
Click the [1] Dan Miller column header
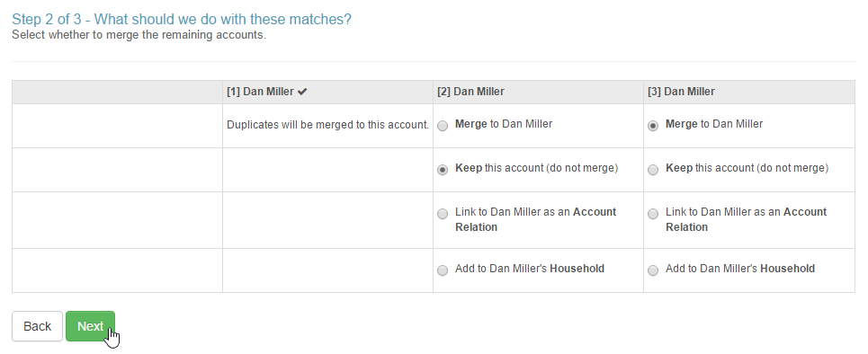[x=327, y=92]
